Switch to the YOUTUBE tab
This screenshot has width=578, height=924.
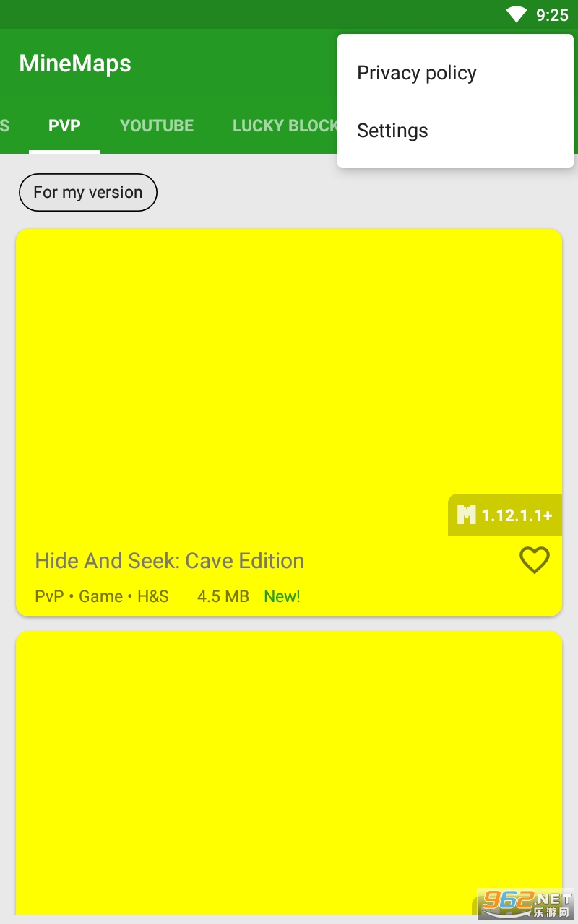click(x=157, y=126)
